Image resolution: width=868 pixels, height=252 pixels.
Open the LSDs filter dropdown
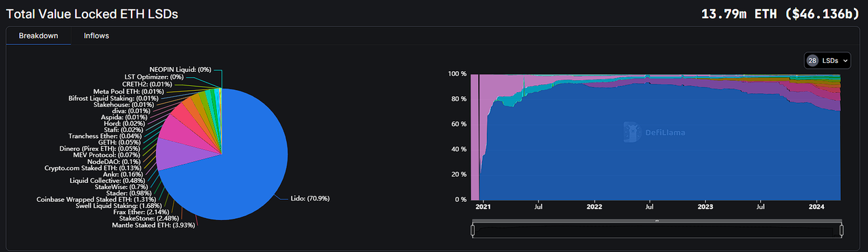click(828, 60)
